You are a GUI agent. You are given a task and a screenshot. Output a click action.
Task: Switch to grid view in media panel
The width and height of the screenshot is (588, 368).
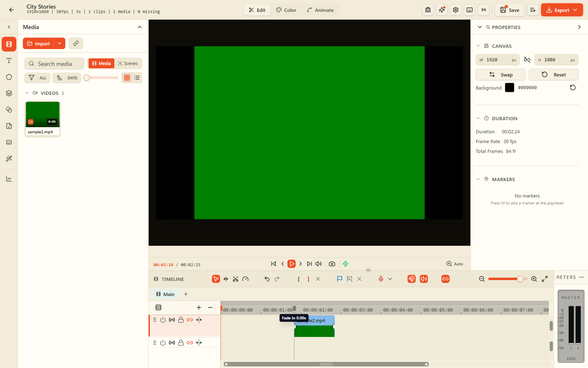(127, 78)
